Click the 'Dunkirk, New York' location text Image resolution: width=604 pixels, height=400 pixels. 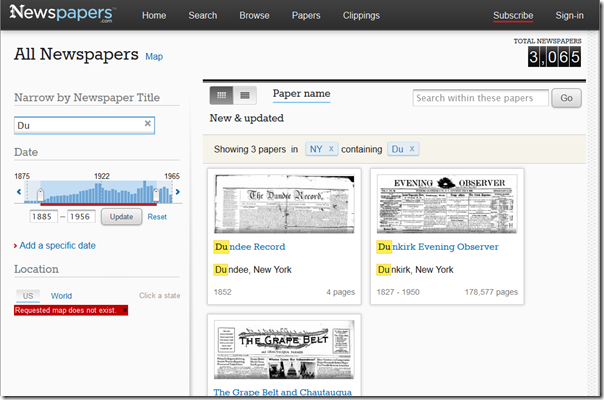pyautogui.click(x=415, y=270)
